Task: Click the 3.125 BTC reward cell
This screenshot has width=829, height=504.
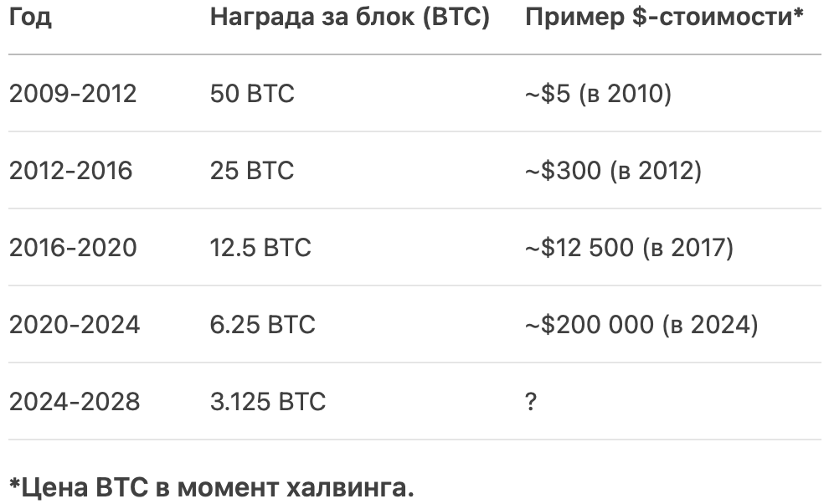Action: tap(268, 402)
